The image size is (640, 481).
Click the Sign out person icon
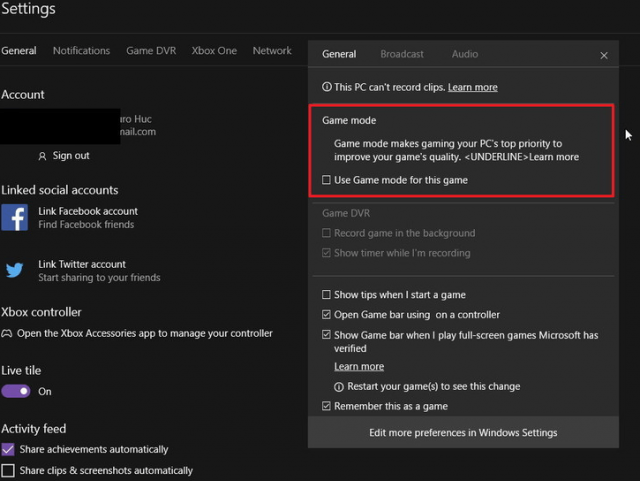[x=42, y=156]
